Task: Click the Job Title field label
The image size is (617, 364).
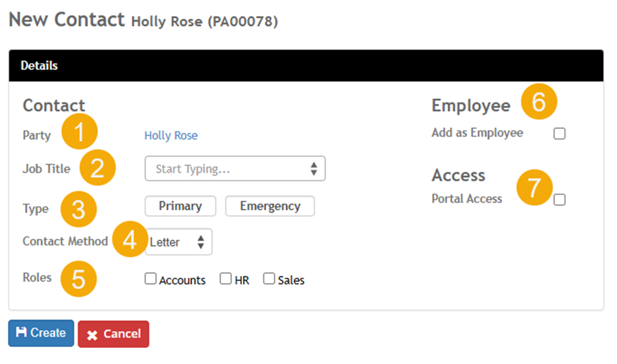Action: pos(46,169)
